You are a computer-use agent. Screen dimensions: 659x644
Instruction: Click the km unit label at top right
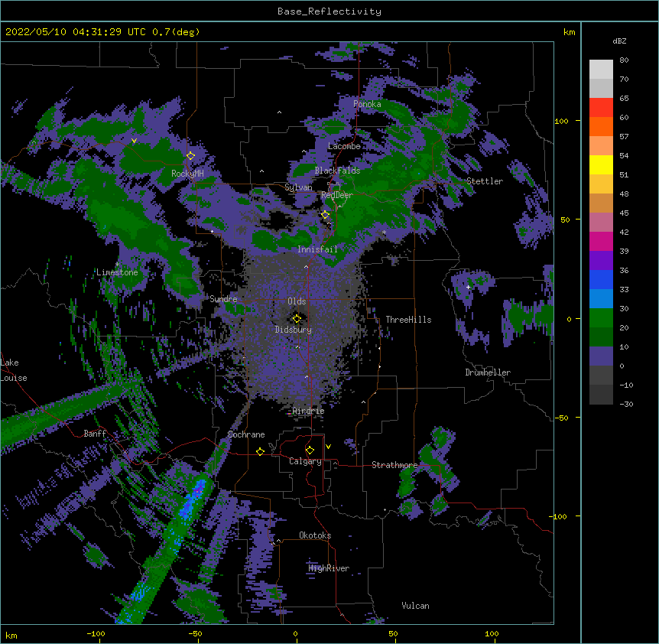tap(569, 32)
